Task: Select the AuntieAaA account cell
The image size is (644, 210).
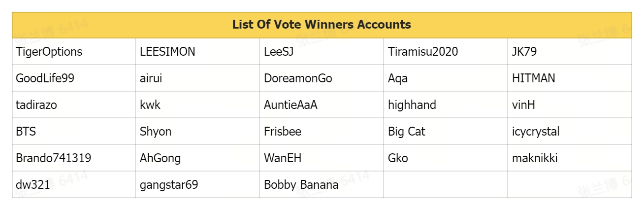Action: [290, 105]
